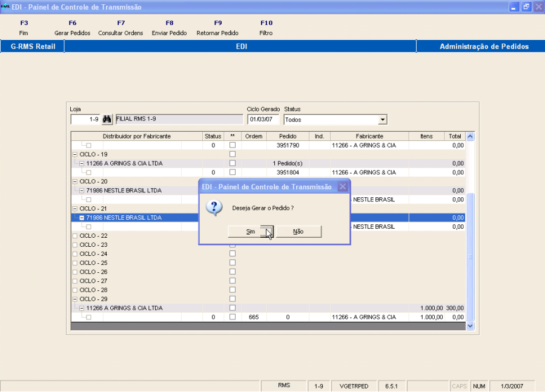The height and width of the screenshot is (392, 545).
Task: Click the Fabricante column header
Action: (x=369, y=136)
